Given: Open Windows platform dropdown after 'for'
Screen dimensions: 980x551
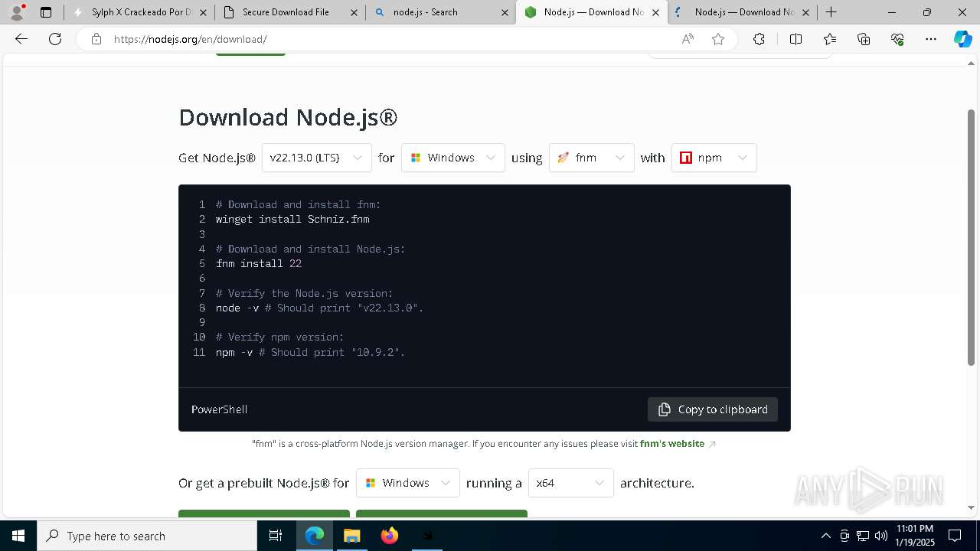Looking at the screenshot, I should tap(453, 158).
